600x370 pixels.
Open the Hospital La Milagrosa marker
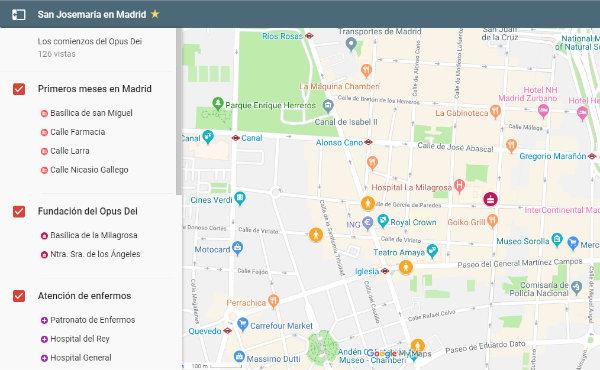coord(459,186)
